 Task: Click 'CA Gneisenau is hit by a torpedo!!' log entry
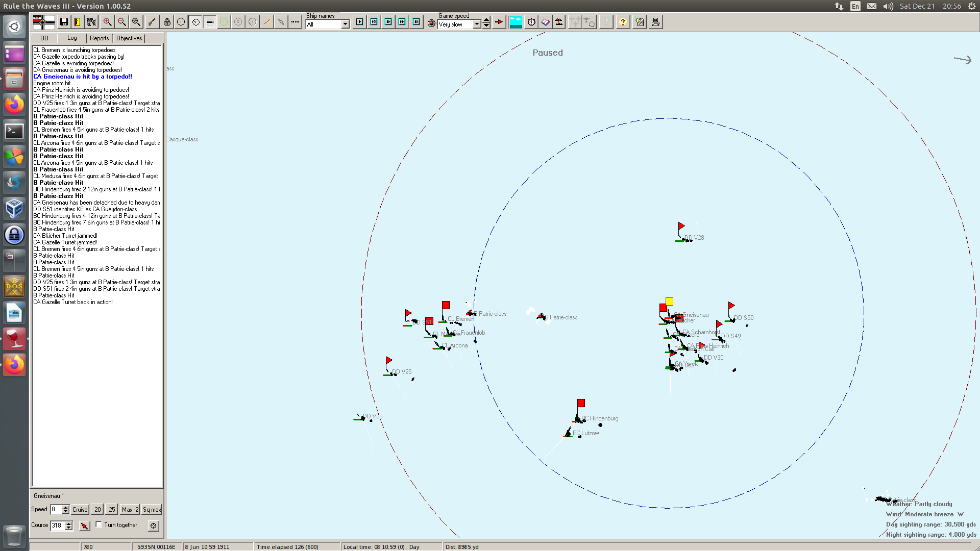[83, 77]
